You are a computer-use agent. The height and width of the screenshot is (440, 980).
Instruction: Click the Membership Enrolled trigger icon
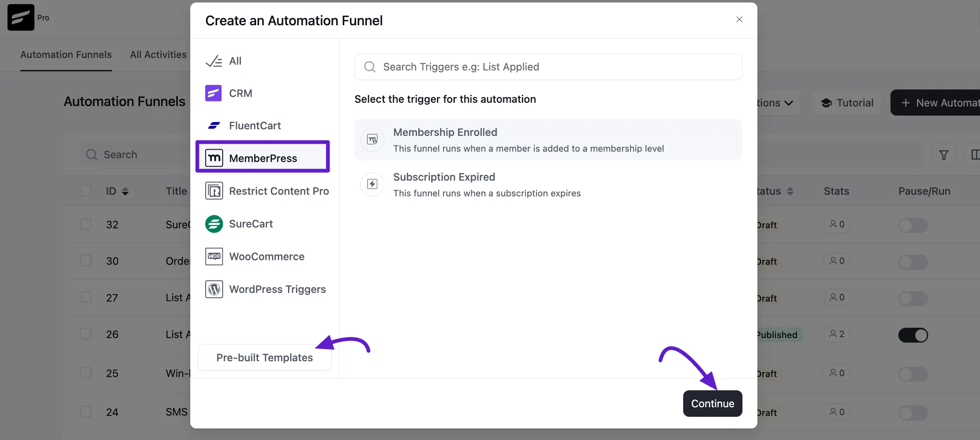coord(372,140)
